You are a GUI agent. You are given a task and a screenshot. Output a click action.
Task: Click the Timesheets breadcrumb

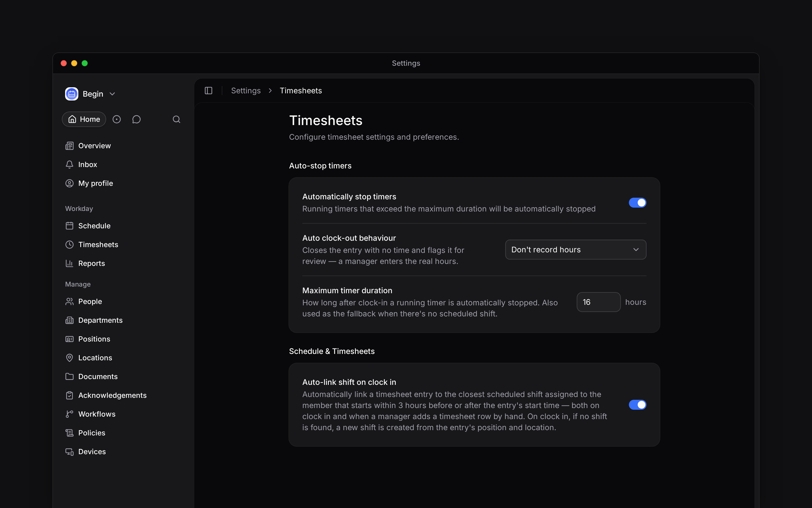[x=301, y=91]
